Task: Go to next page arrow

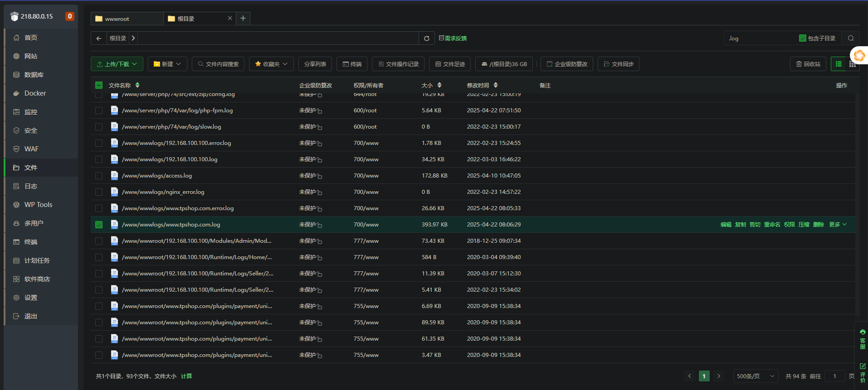Action: (x=718, y=376)
